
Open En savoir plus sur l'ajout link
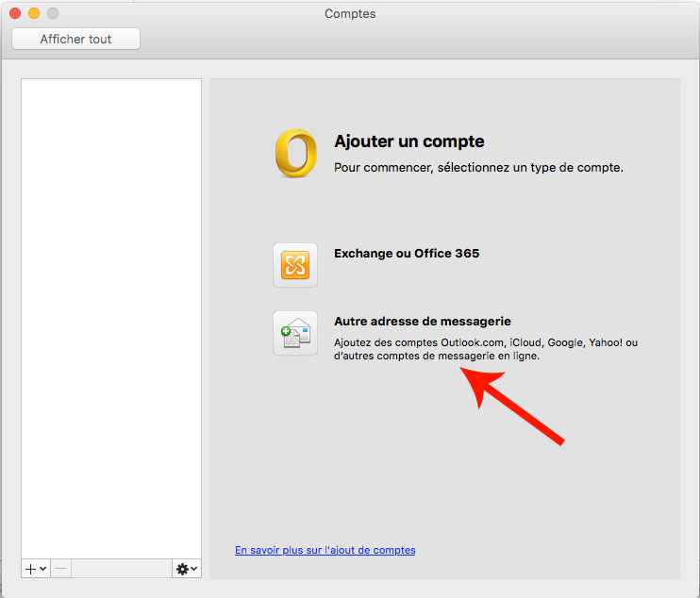point(325,550)
